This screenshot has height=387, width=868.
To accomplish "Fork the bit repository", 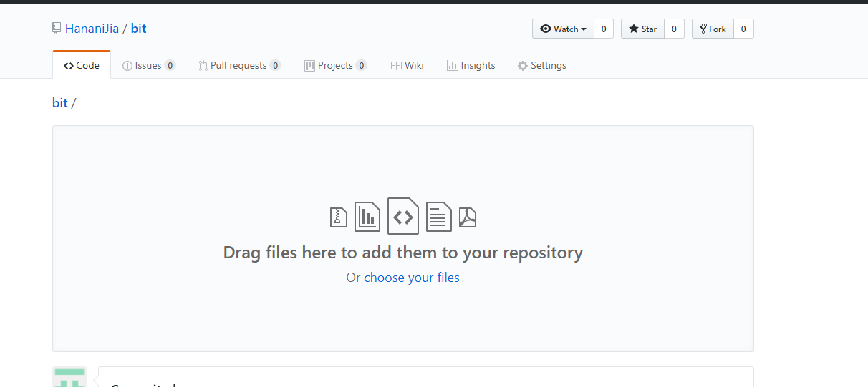I will pos(713,29).
